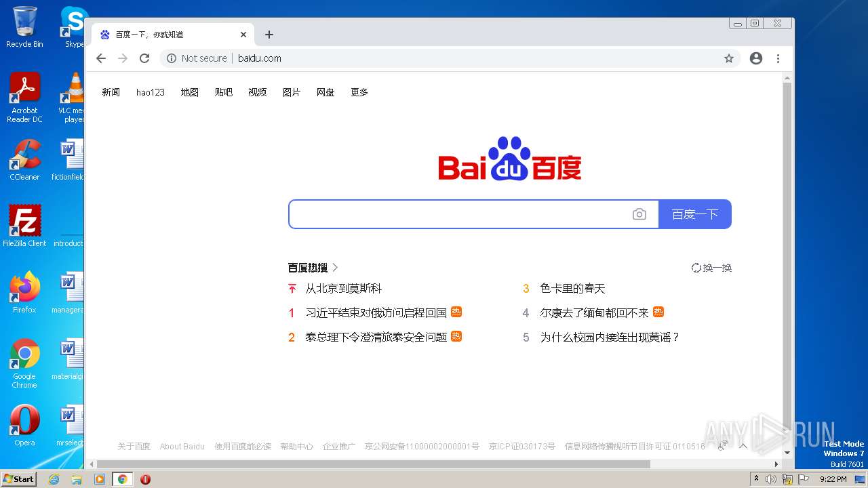Collapse the footer with the up chevron

pyautogui.click(x=743, y=446)
